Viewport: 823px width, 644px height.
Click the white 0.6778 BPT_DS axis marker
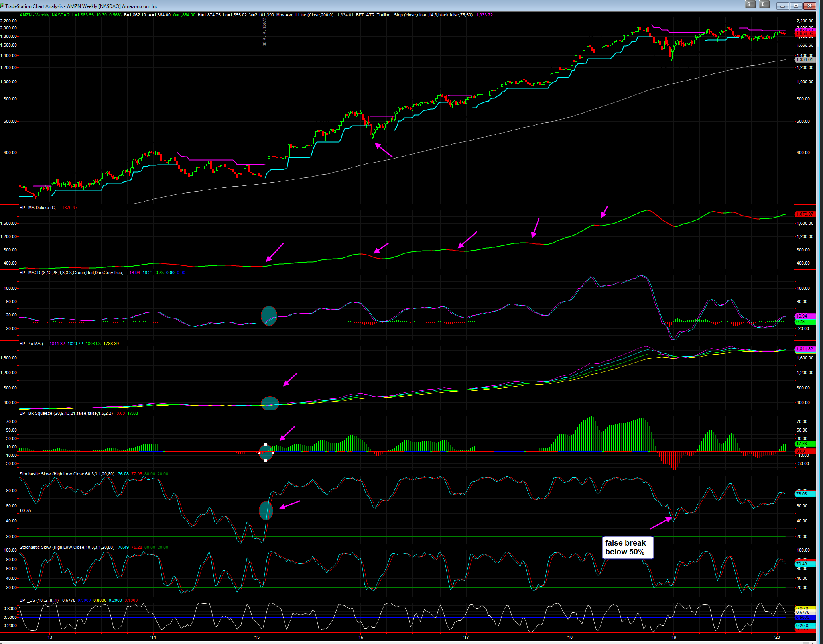(x=805, y=612)
